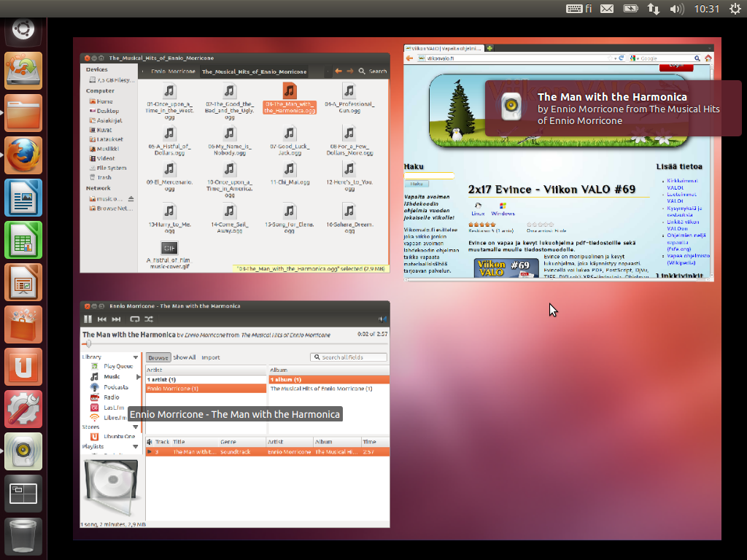Open the sound menu in top panel

676,9
